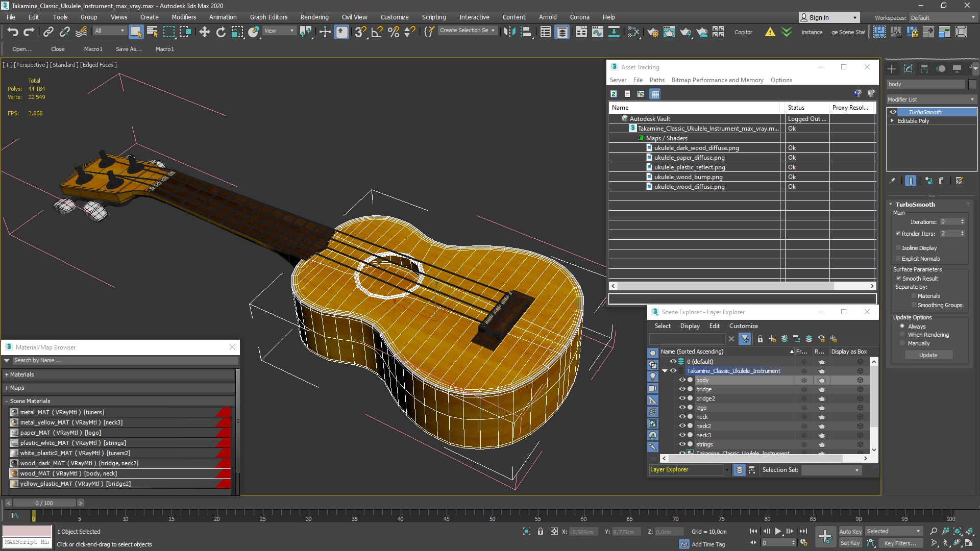Click the Play Animation button
980x551 pixels.
(x=778, y=531)
